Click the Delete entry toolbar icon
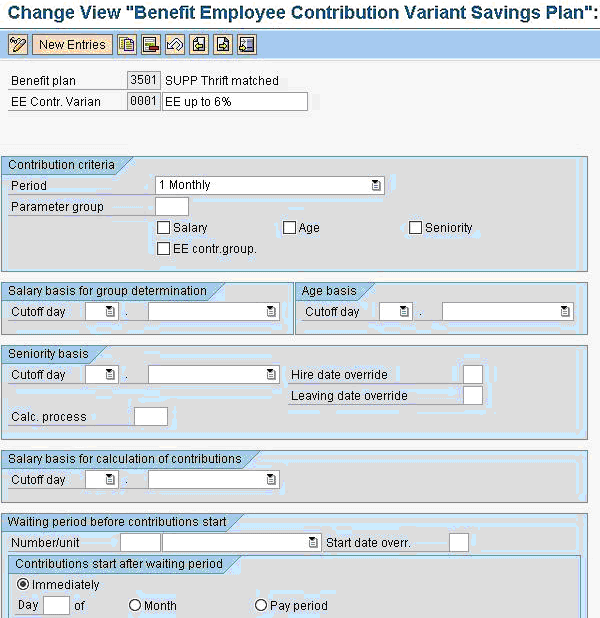Screen dimensions: 600x618 [150, 45]
